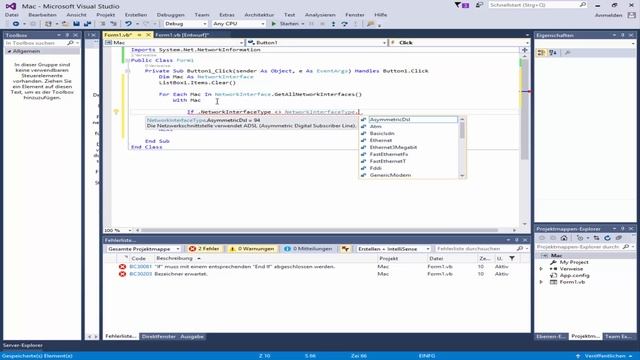The height and width of the screenshot is (360, 640).
Task: Open the Debuggen menu
Action: (171, 15)
